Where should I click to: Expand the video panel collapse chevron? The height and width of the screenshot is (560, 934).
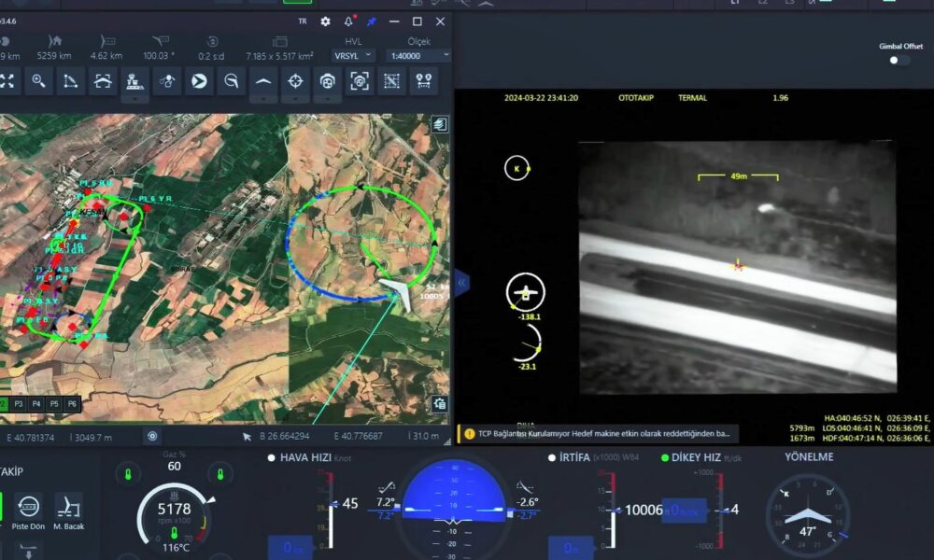[461, 282]
